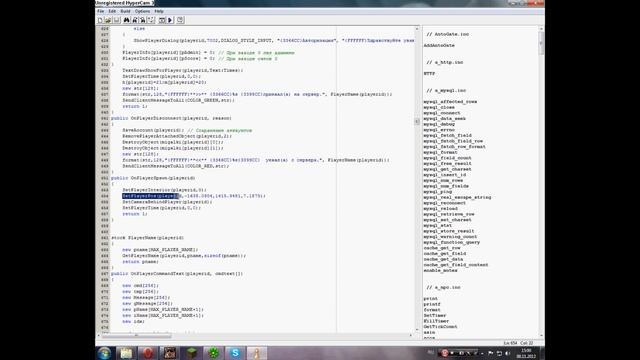The width and height of the screenshot is (640, 360).
Task: Click the New file toolbar icon
Action: 100,20
